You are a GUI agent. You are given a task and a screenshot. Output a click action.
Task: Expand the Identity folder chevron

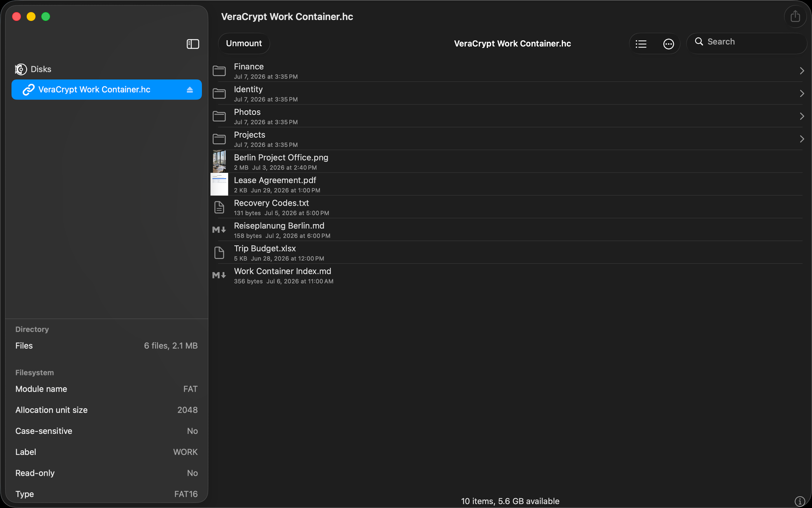802,93
